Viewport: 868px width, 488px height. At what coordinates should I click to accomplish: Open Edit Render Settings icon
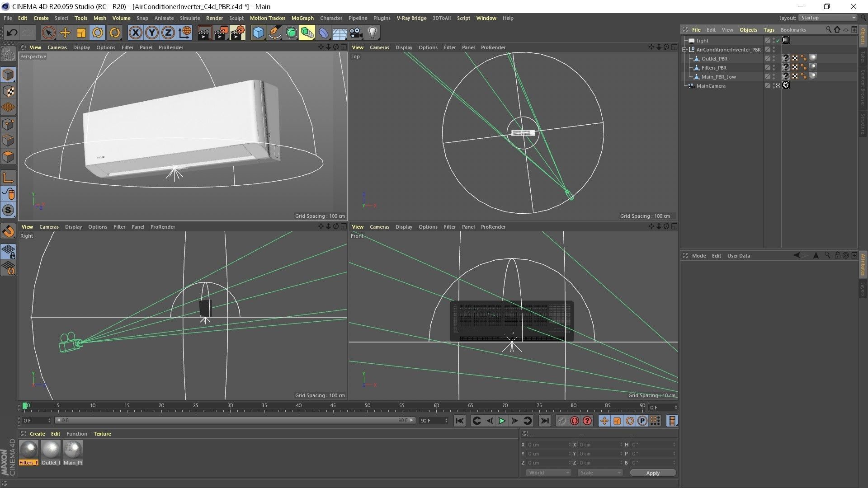pyautogui.click(x=238, y=33)
